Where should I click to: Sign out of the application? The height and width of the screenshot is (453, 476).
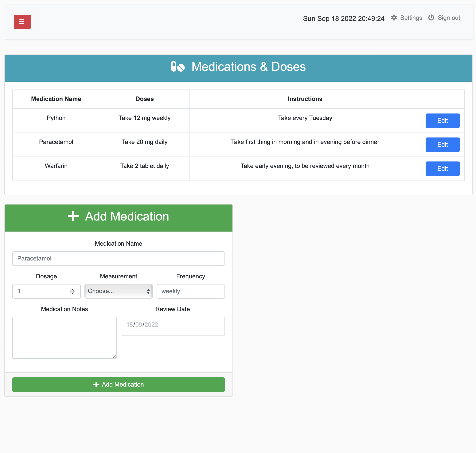pyautogui.click(x=449, y=18)
